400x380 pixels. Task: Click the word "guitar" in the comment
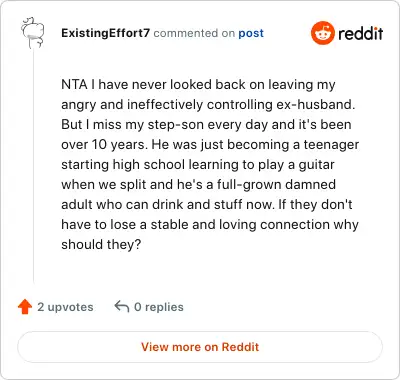[316, 165]
